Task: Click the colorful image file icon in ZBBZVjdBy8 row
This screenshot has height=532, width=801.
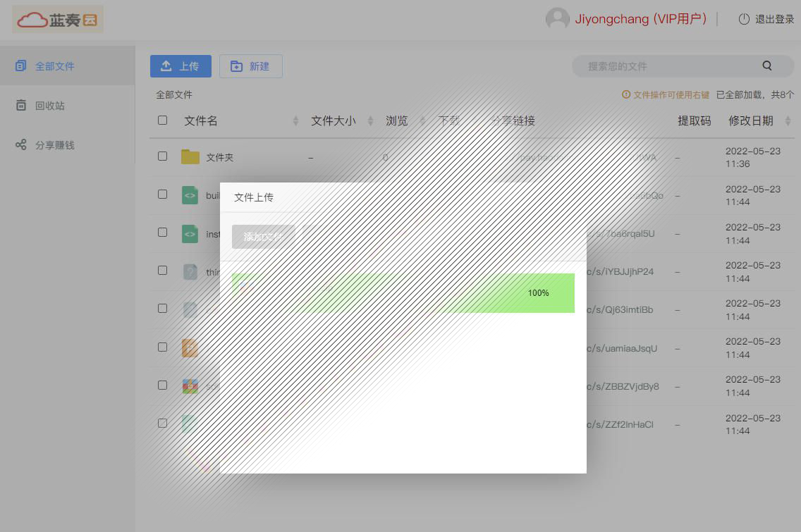Action: 190,386
